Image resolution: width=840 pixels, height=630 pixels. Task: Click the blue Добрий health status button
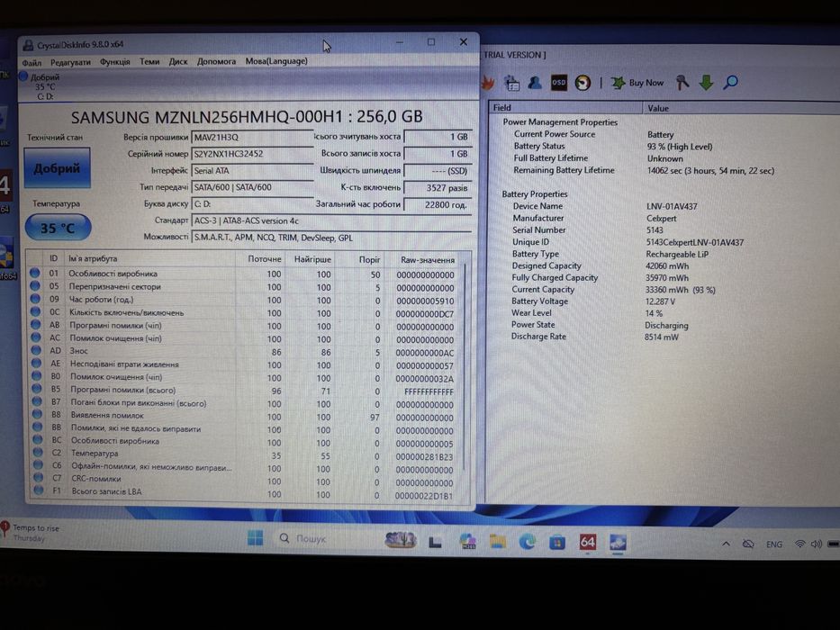57,168
